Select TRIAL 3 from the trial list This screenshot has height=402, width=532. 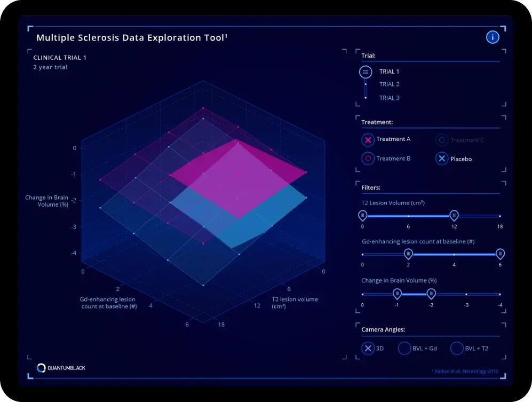pos(389,98)
